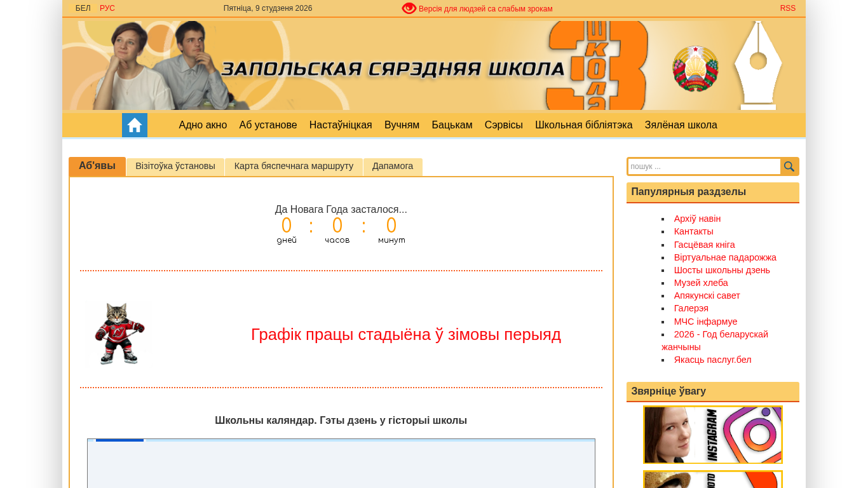This screenshot has width=868, height=488.
Task: Open the Сэрвісы menu
Action: pos(504,125)
